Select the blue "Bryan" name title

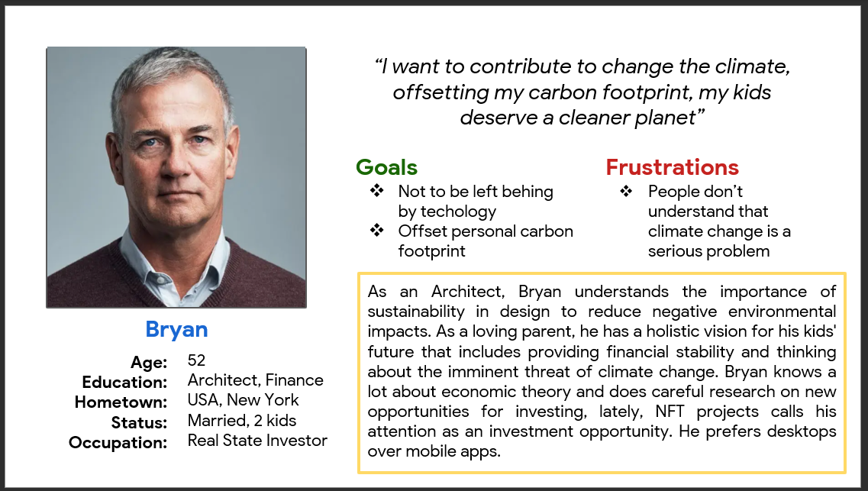(176, 330)
